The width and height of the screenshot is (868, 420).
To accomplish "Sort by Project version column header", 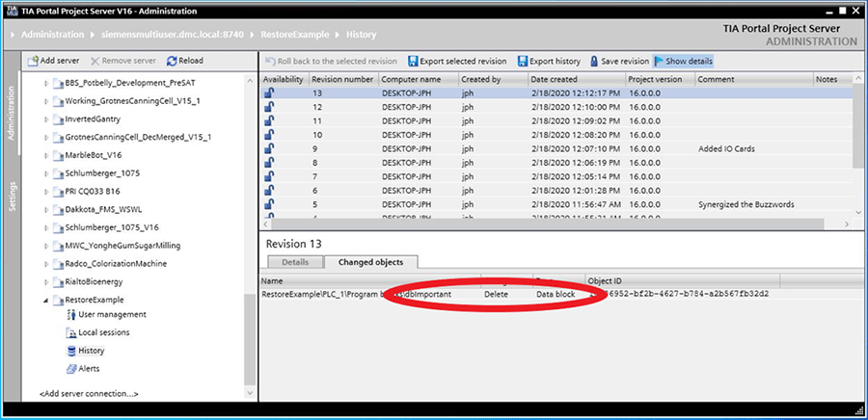I will (661, 80).
